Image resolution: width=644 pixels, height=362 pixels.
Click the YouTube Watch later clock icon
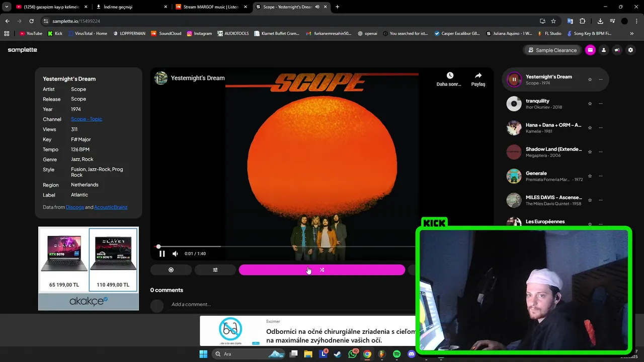pyautogui.click(x=450, y=76)
